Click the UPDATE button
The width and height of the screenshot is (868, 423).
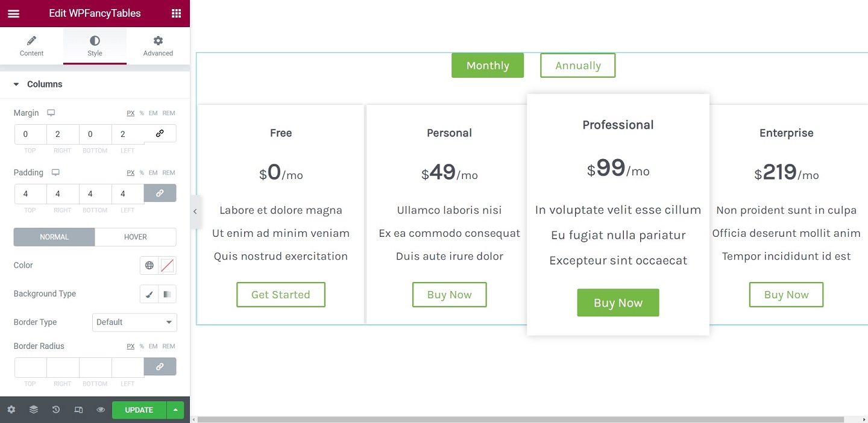pos(139,410)
